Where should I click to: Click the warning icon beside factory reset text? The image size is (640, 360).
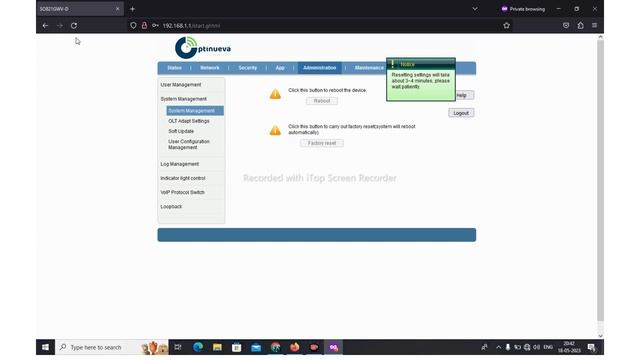tap(275, 130)
